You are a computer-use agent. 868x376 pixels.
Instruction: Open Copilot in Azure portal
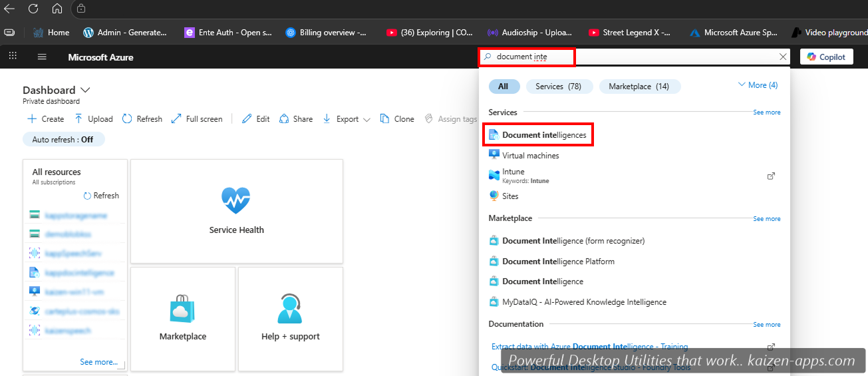(826, 57)
